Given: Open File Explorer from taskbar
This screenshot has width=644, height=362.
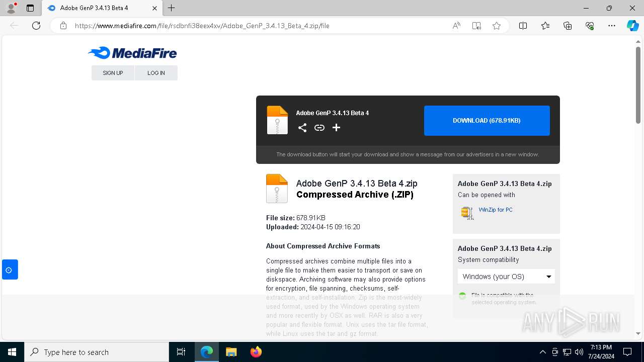Looking at the screenshot, I should tap(231, 352).
